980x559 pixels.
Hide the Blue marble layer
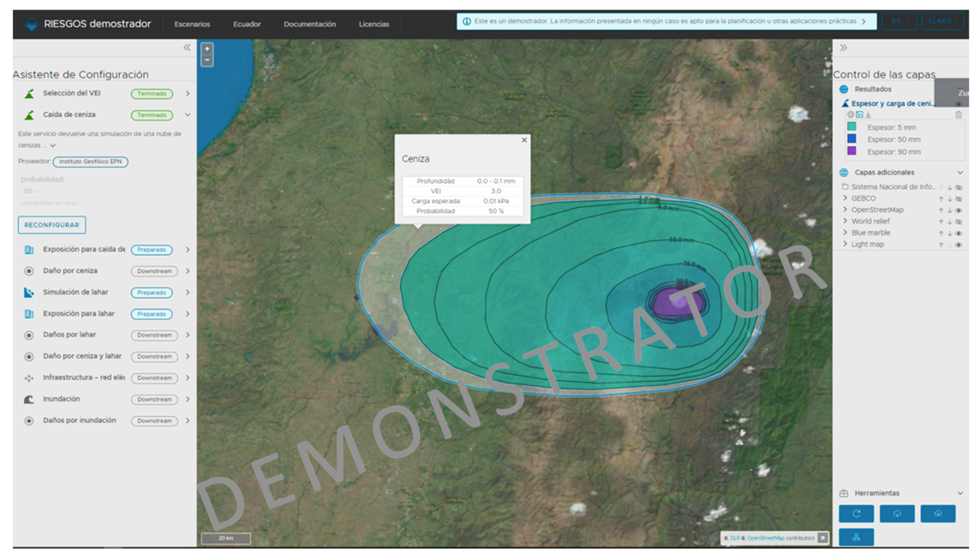(959, 233)
